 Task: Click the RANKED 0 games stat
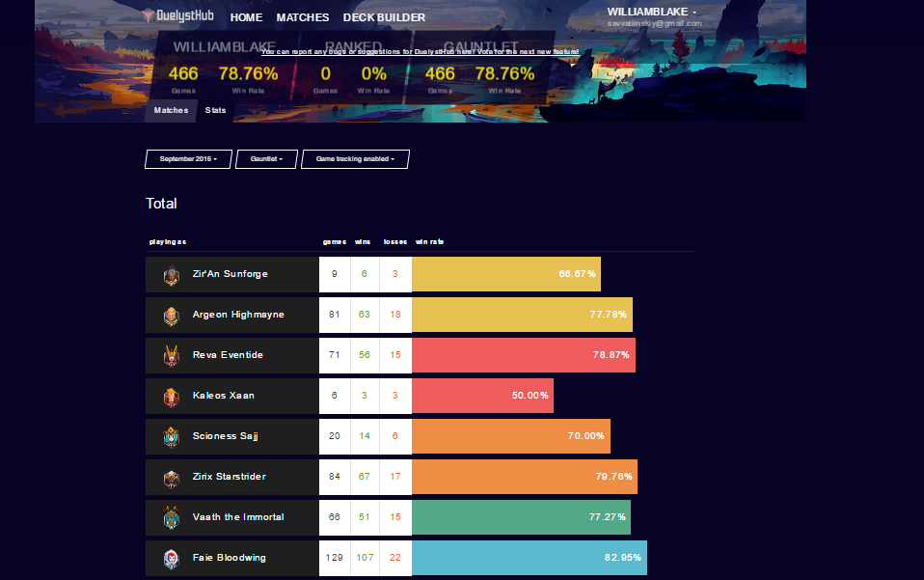click(x=325, y=74)
